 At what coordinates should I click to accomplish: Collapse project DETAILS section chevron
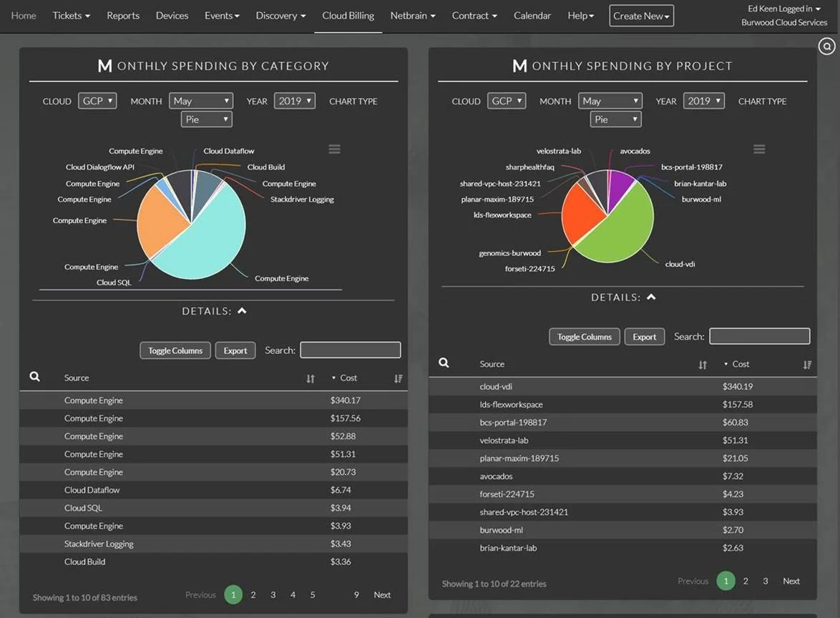(x=651, y=297)
